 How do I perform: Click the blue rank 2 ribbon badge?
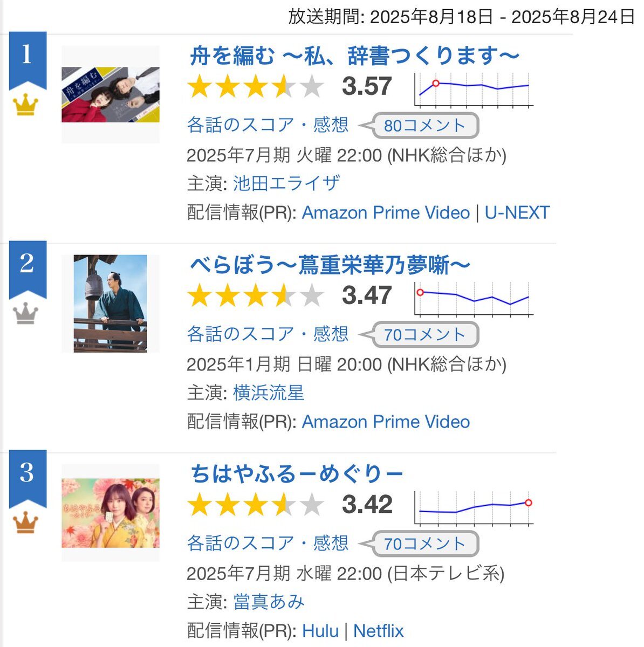28,269
